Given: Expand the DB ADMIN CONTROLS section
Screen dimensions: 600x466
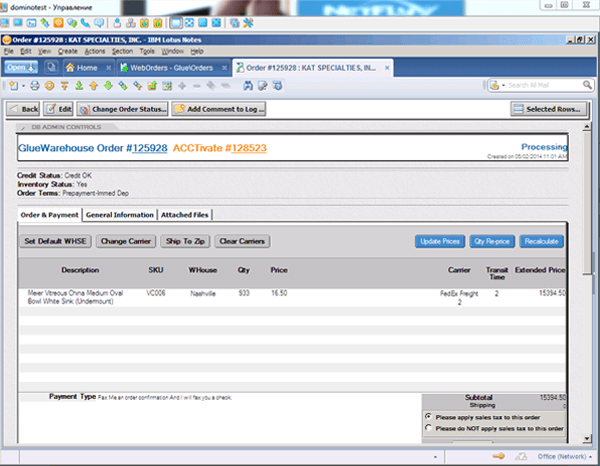Looking at the screenshot, I should [23, 127].
